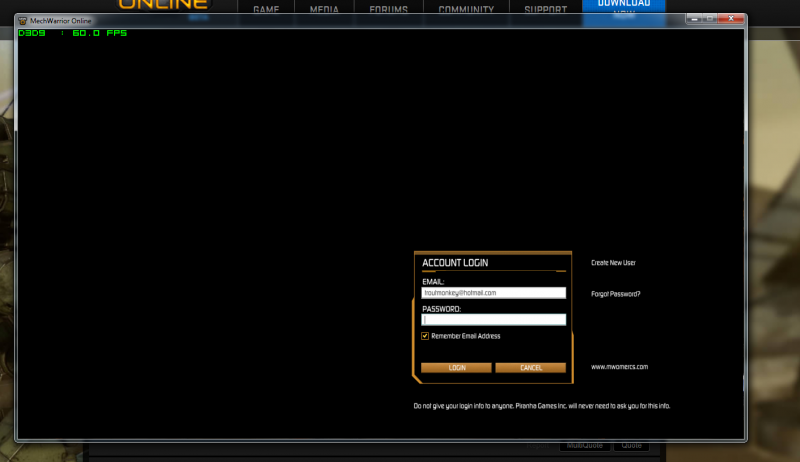Click the Email input field
Screen dimensions: 800x462
493,293
